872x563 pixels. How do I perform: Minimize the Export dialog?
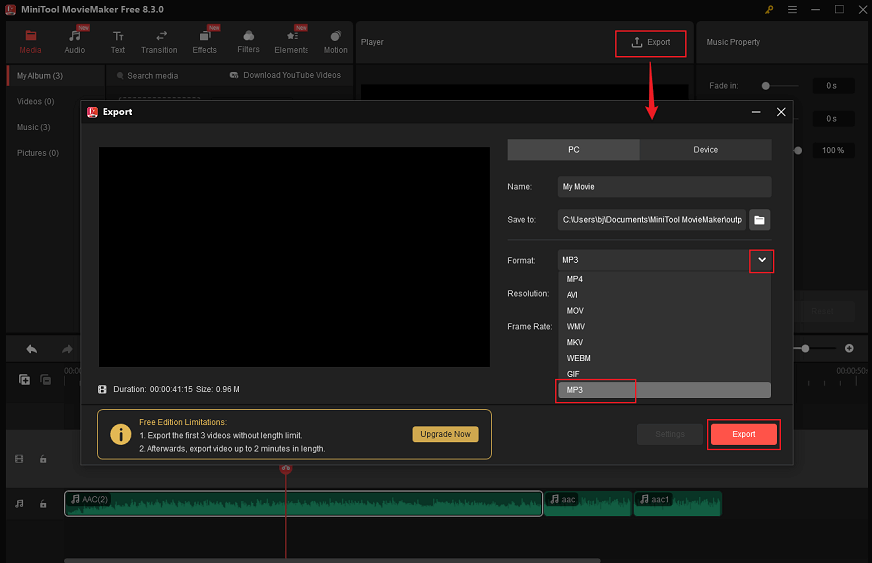(756, 112)
